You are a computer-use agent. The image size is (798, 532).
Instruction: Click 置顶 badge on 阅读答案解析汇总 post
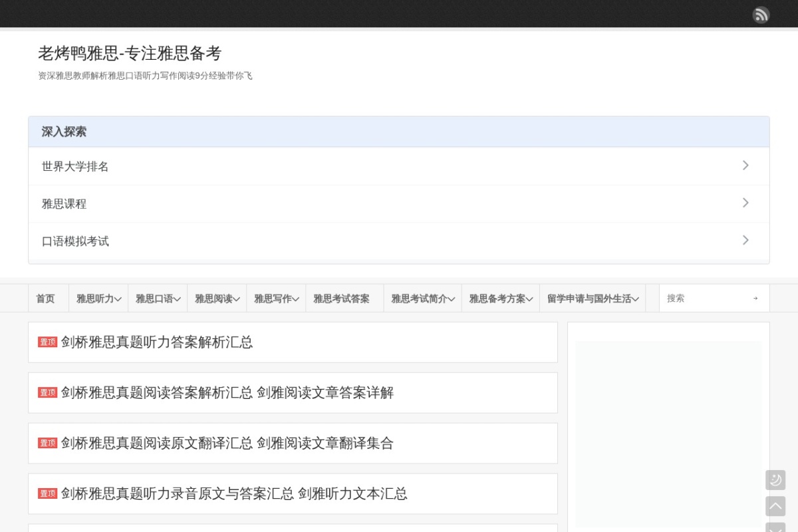point(48,392)
